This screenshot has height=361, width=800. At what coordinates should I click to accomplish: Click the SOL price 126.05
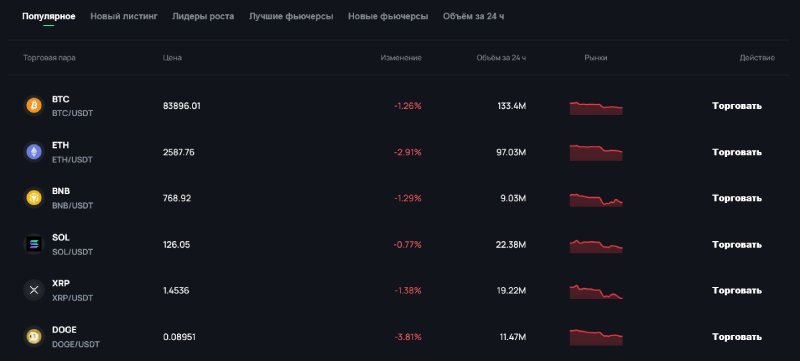click(176, 244)
